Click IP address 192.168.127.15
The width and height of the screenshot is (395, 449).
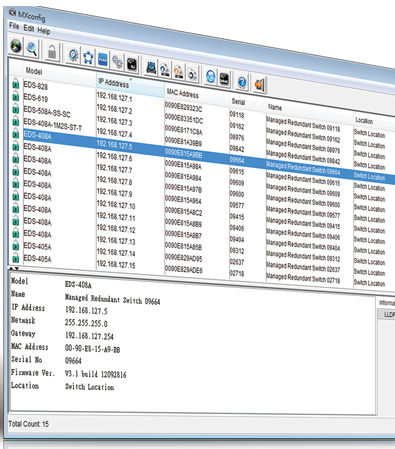[116, 264]
